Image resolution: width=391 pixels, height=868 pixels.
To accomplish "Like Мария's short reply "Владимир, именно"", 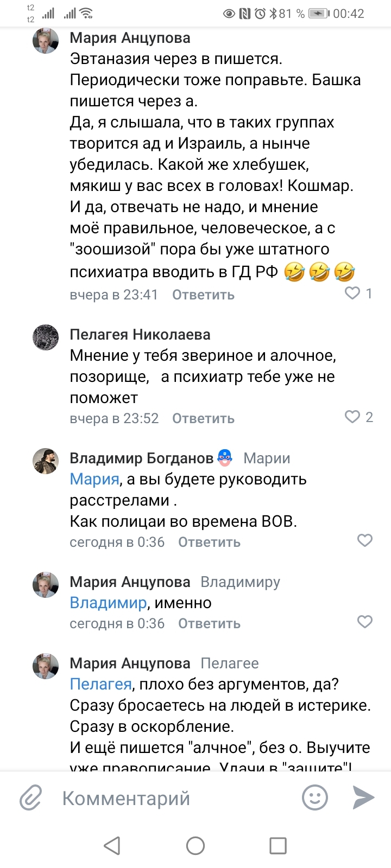I will tap(364, 622).
